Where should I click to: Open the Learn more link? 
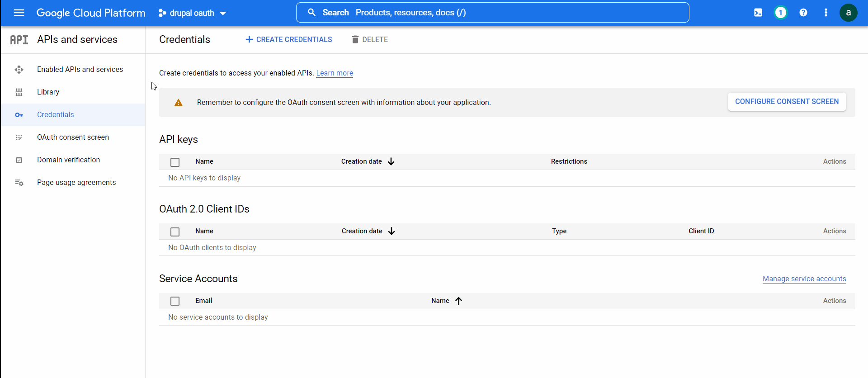[x=335, y=73]
